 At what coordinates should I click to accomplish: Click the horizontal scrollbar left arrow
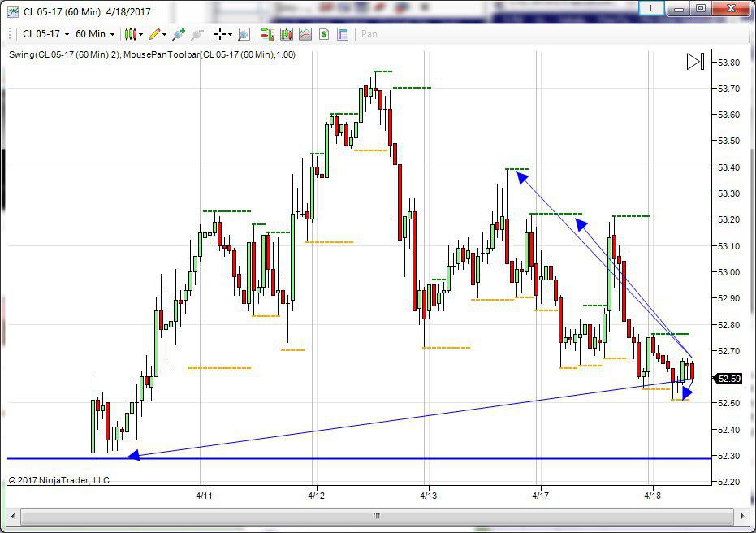point(13,516)
